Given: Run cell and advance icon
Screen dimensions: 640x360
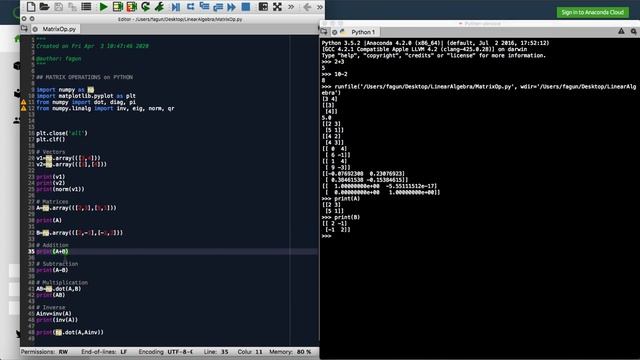Looking at the screenshot, I should 131,7.
